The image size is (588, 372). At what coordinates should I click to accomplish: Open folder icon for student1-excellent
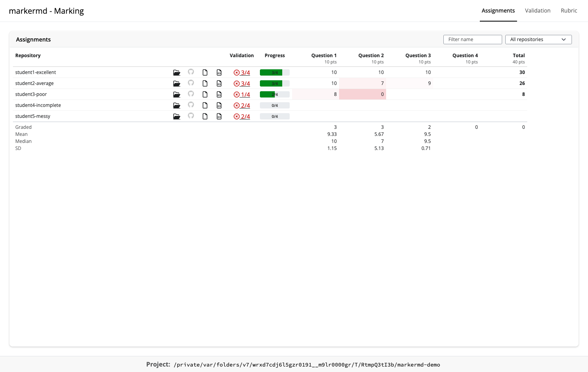click(177, 72)
